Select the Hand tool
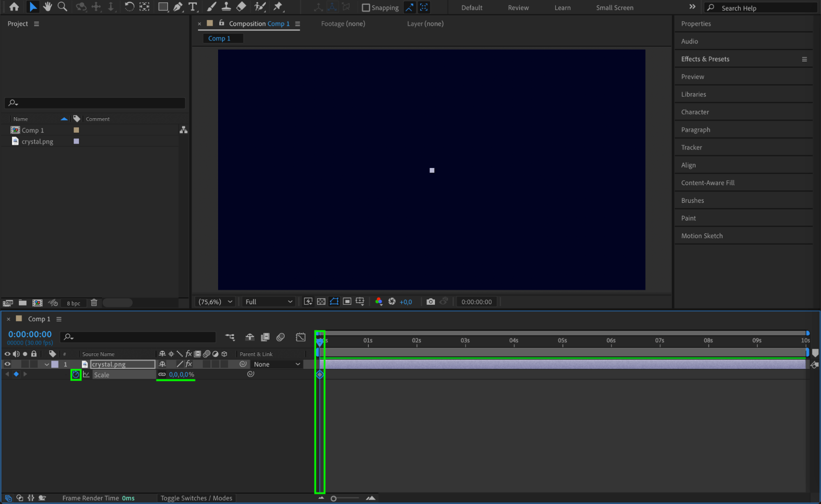This screenshot has width=821, height=504. (x=47, y=7)
